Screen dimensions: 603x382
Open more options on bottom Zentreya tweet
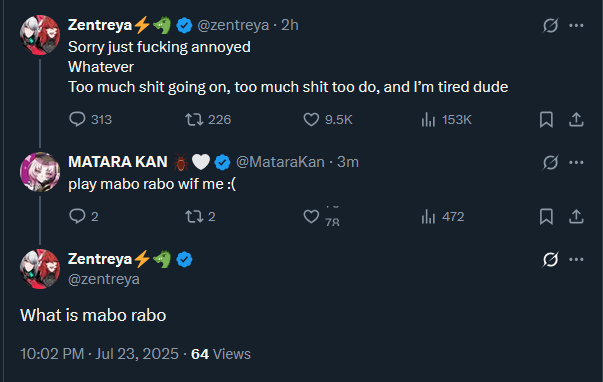point(576,259)
